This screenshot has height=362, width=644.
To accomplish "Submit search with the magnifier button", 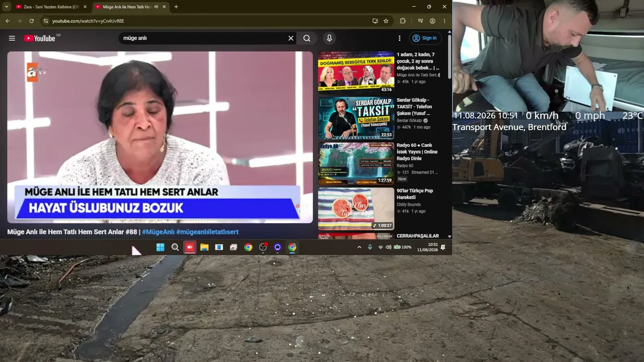I will (307, 38).
